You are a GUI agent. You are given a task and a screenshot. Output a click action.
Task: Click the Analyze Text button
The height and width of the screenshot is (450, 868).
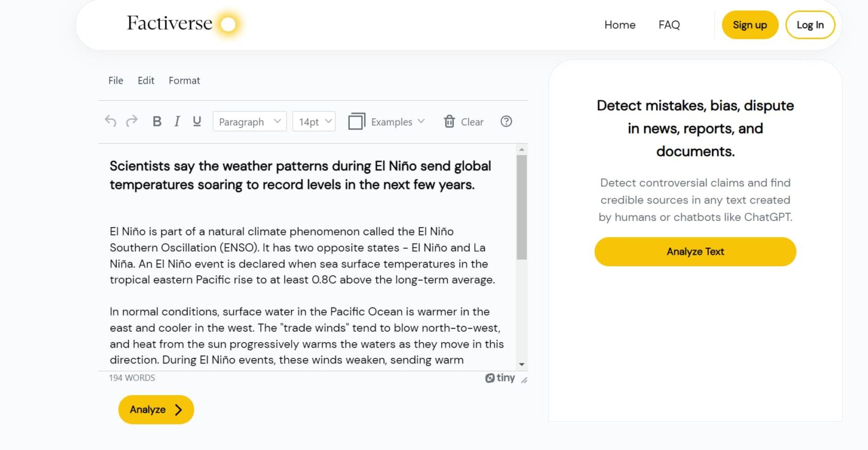pyautogui.click(x=695, y=252)
